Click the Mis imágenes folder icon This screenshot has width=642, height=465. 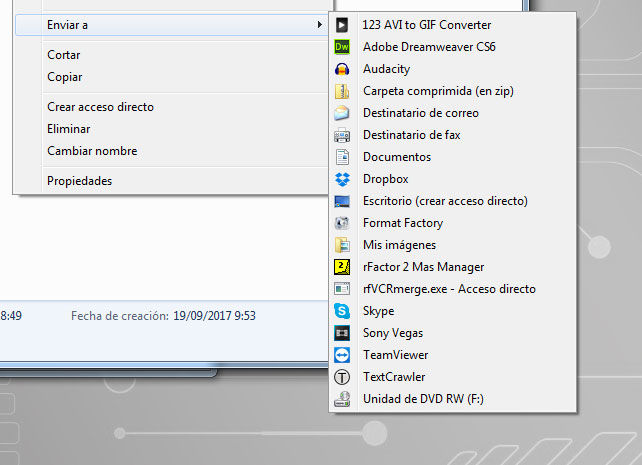[x=342, y=245]
